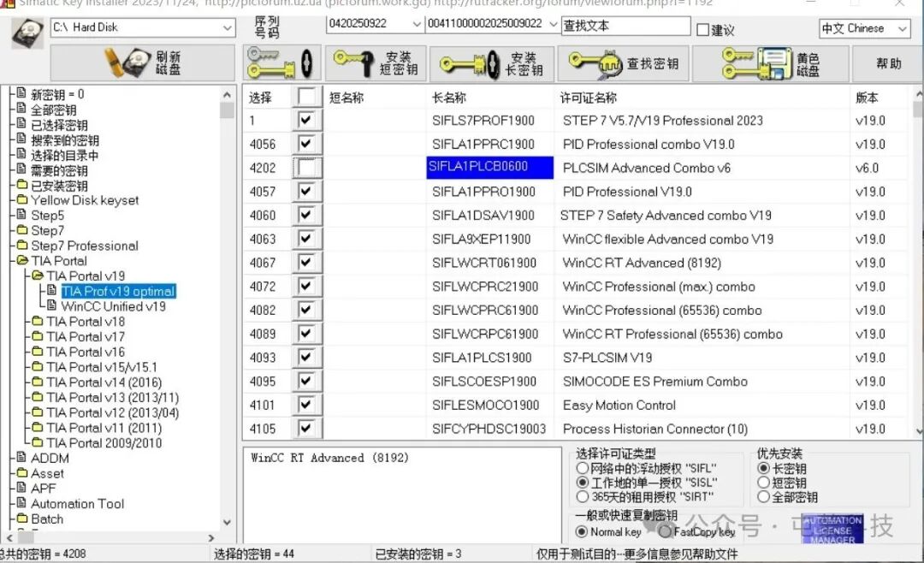The image size is (924, 563).
Task: Select the ADDM tree item
Action: pos(50,459)
